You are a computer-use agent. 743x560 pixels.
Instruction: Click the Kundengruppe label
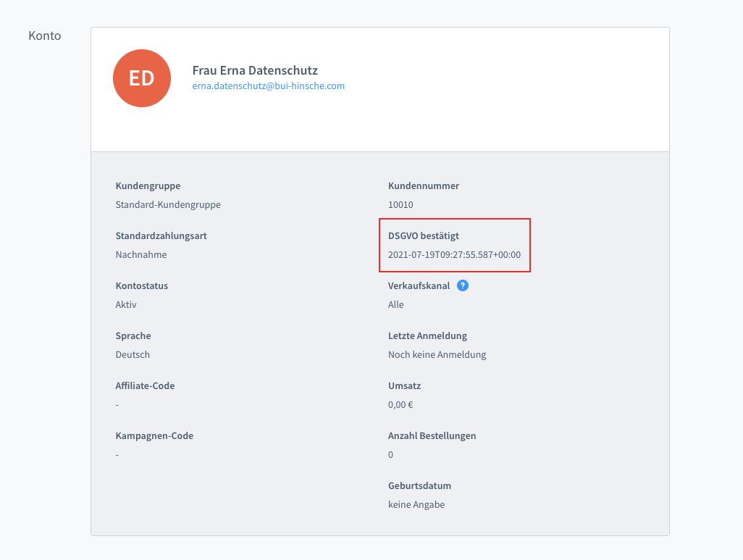(148, 185)
